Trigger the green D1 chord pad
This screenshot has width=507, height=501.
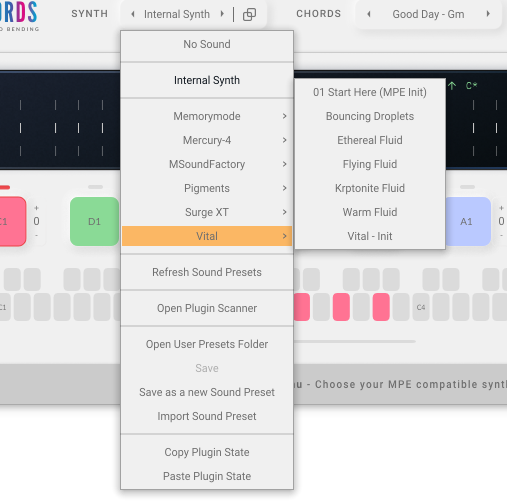95,221
